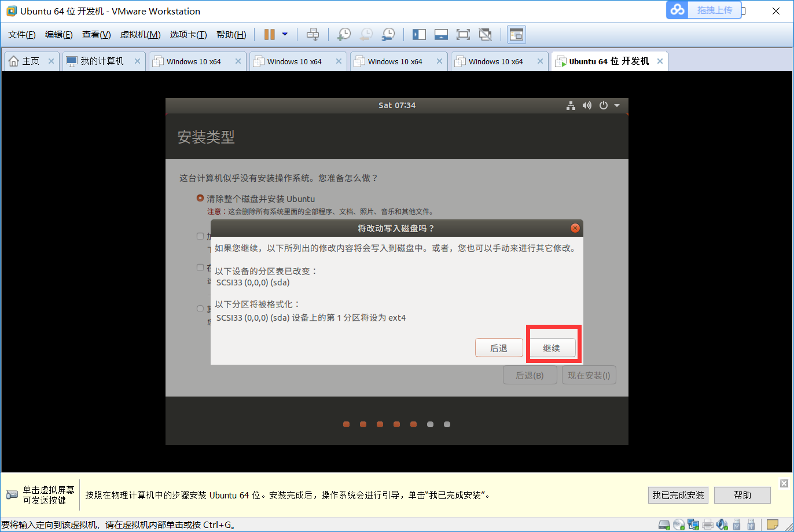Enter full screen mode
The width and height of the screenshot is (794, 532).
[x=463, y=35]
